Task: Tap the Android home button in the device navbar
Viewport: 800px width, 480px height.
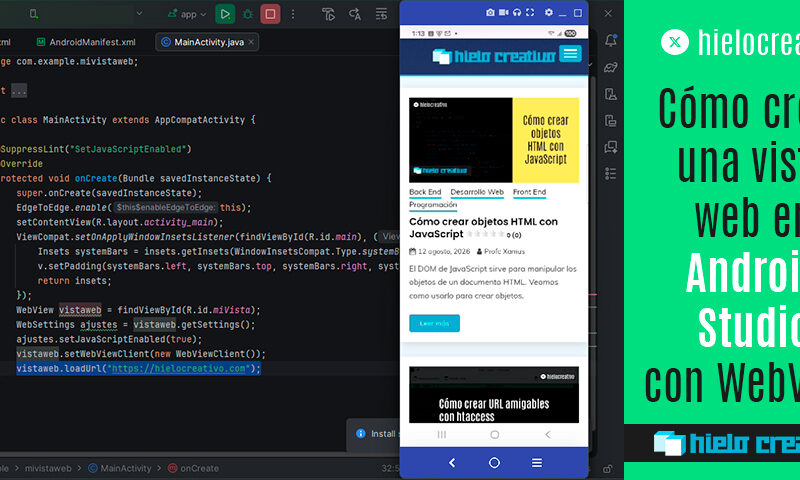Action: click(494, 435)
